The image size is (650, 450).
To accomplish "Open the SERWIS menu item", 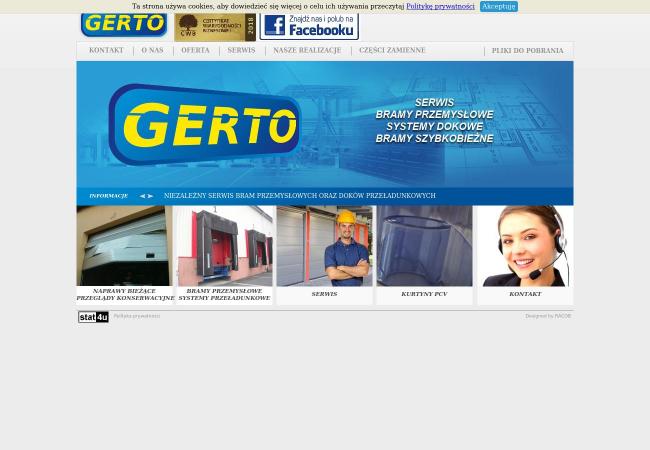I will [x=241, y=50].
